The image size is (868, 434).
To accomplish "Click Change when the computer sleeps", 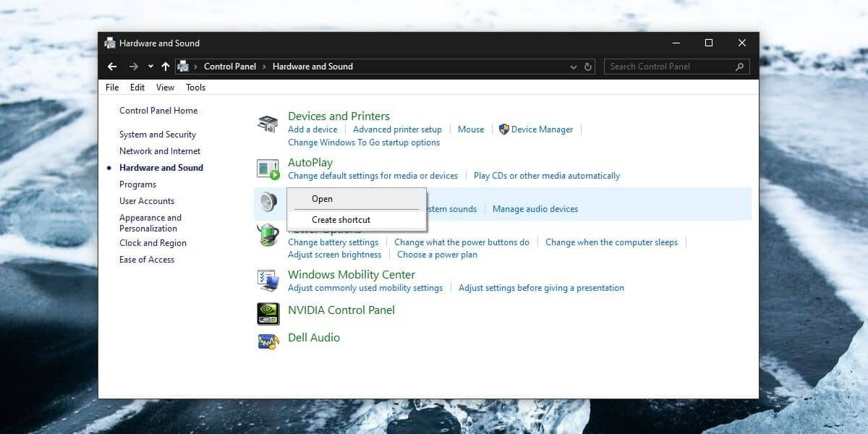I will 612,242.
